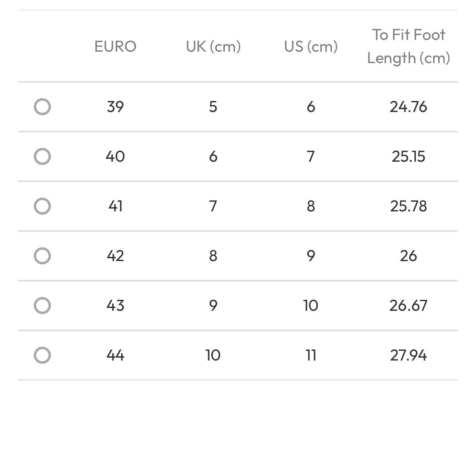Click the To Fit Foot Length header
This screenshot has width=476, height=475.
click(408, 46)
